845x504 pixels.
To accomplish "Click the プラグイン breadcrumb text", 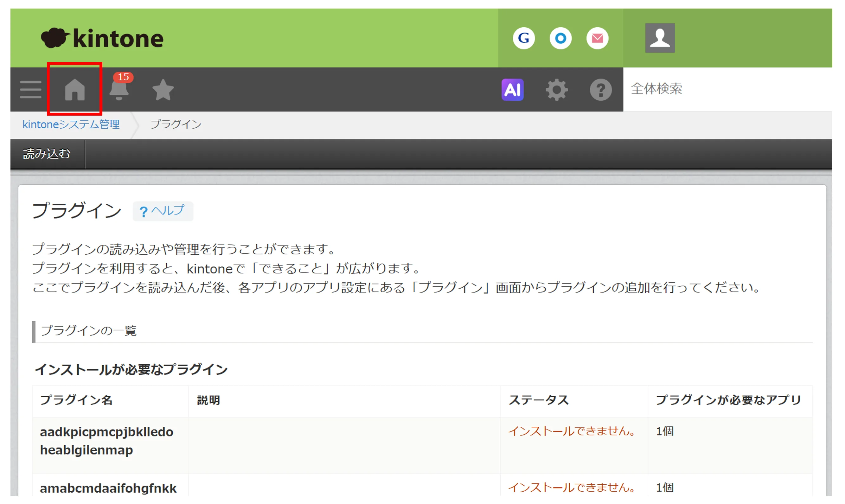I will pos(176,124).
